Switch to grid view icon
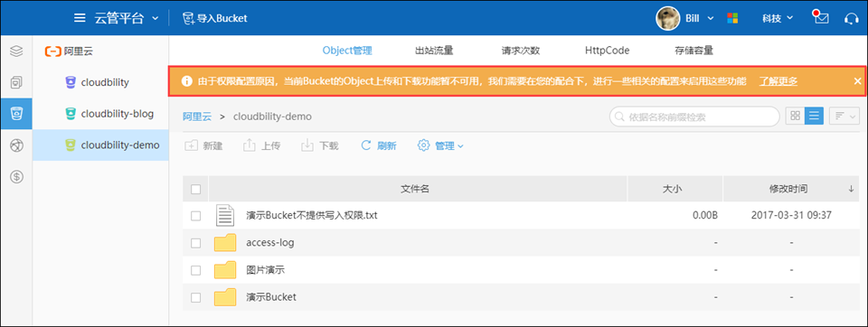The height and width of the screenshot is (327, 868). coord(795,117)
